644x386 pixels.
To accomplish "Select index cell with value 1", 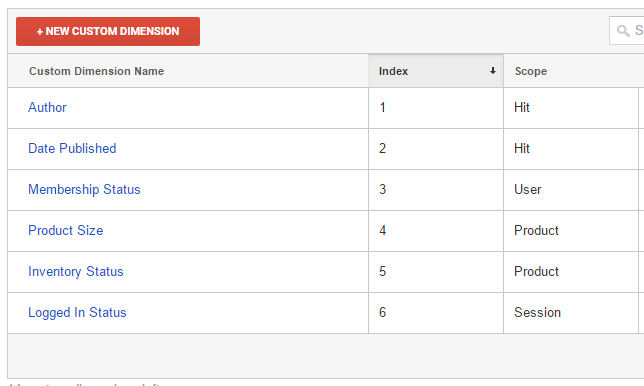I will pyautogui.click(x=436, y=108).
